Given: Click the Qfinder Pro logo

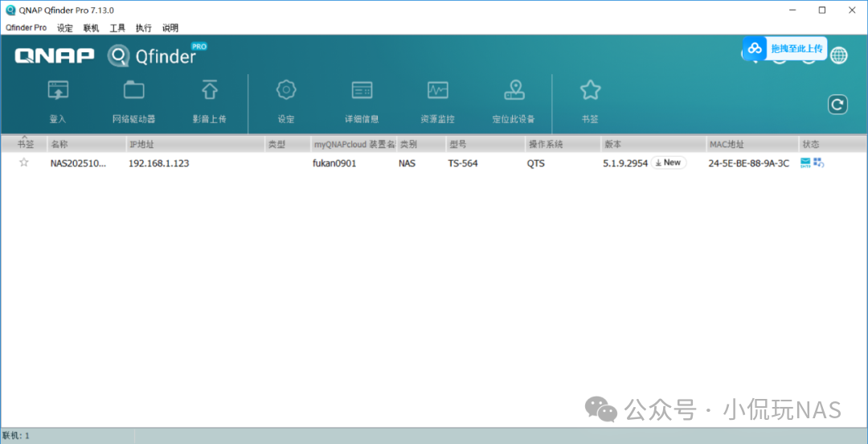Looking at the screenshot, I should [x=158, y=55].
